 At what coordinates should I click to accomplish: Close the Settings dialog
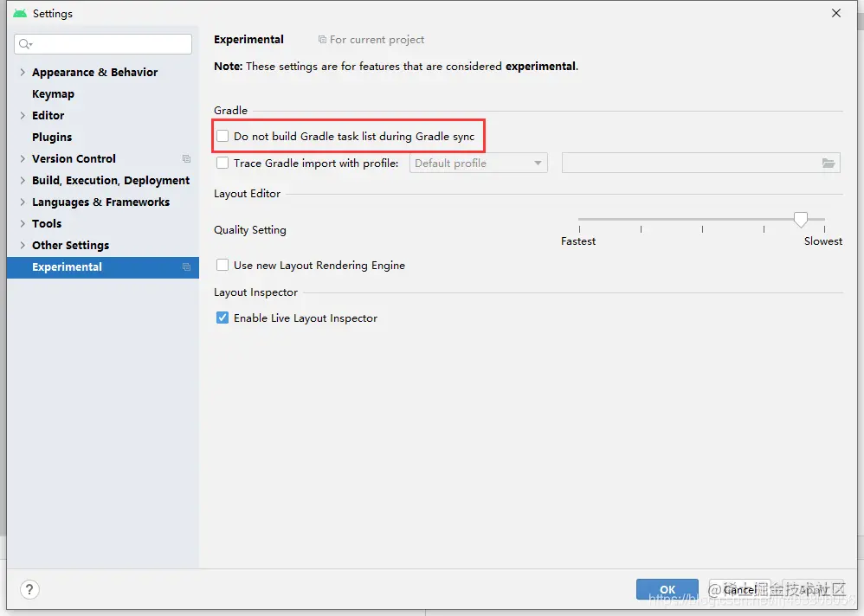[836, 13]
